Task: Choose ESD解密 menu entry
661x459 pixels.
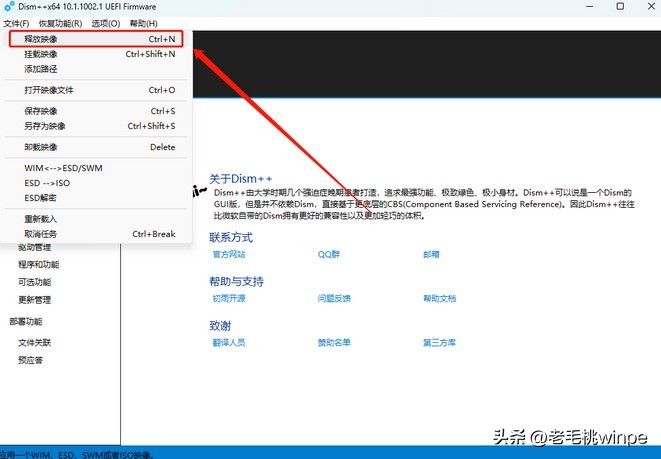Action: [x=96, y=198]
